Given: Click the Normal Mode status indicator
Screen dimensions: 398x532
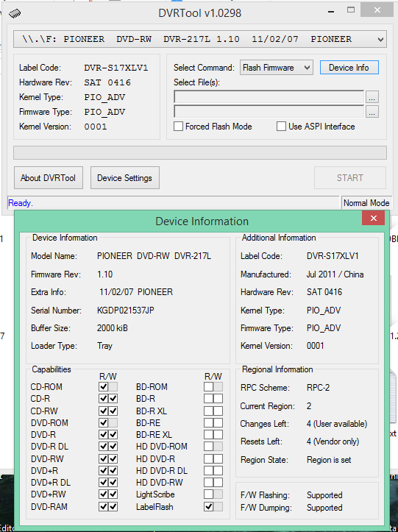Looking at the screenshot, I should (x=366, y=203).
